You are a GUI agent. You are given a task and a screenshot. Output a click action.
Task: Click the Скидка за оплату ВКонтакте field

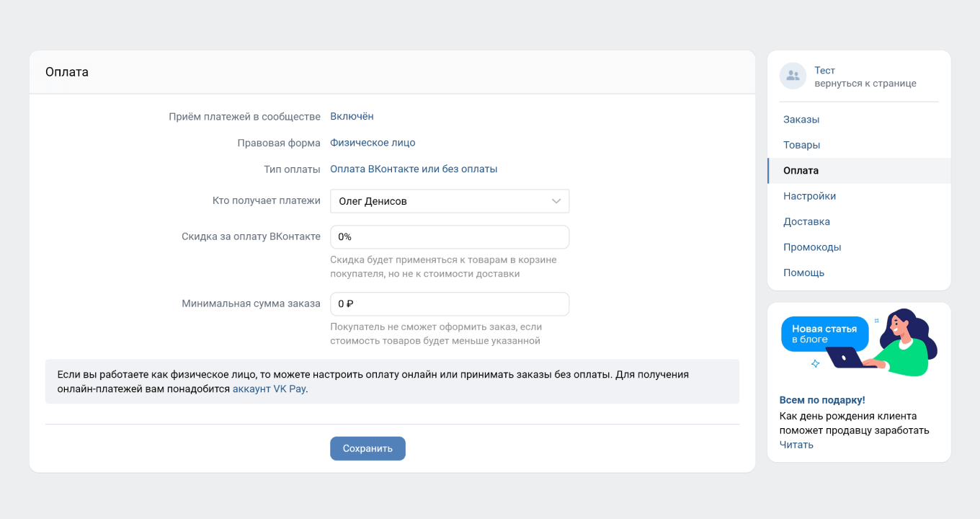(x=449, y=237)
